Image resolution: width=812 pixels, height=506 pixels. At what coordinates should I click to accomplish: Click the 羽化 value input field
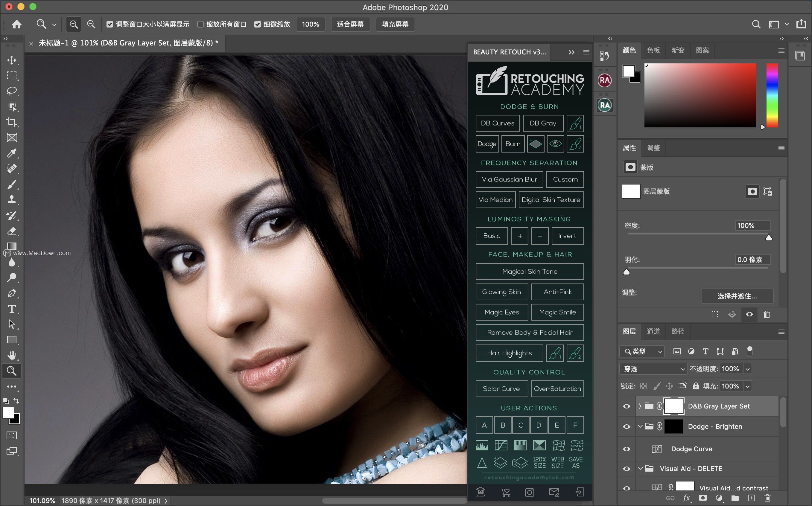[752, 259]
